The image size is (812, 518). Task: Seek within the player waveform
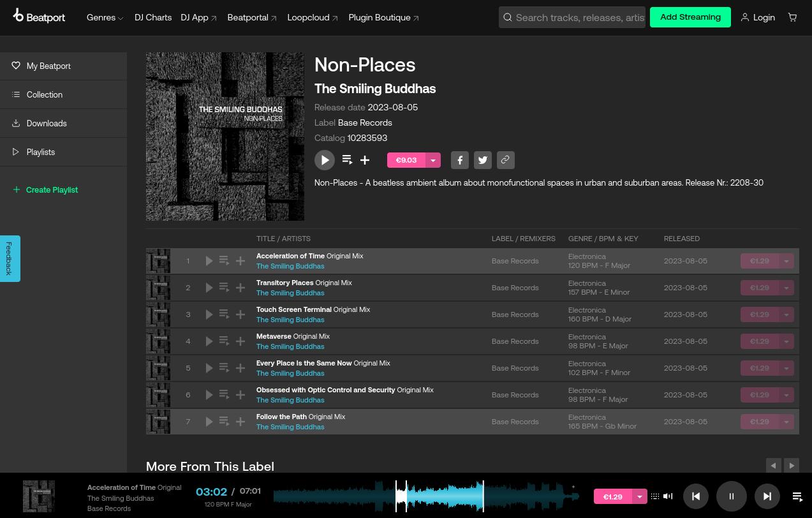426,496
